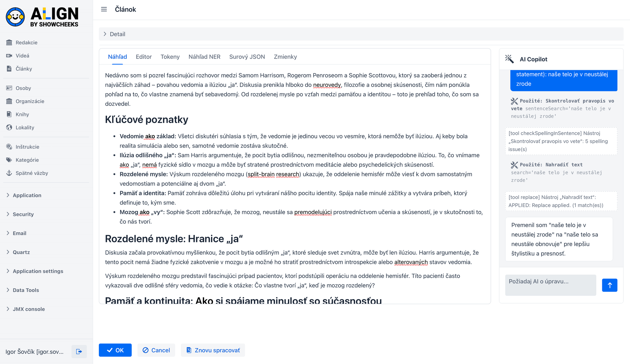The image size is (630, 364).
Task: Open the Surový JSON tab
Action: (x=247, y=57)
